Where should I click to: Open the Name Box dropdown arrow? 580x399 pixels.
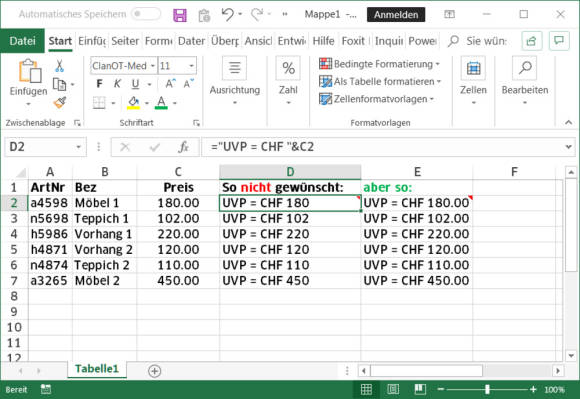point(78,147)
